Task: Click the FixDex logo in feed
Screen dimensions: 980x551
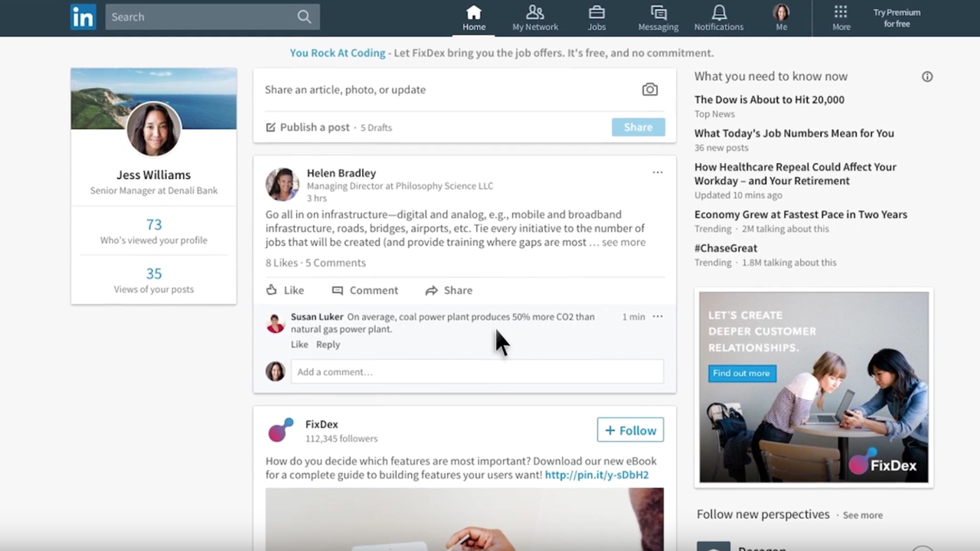Action: pos(280,430)
